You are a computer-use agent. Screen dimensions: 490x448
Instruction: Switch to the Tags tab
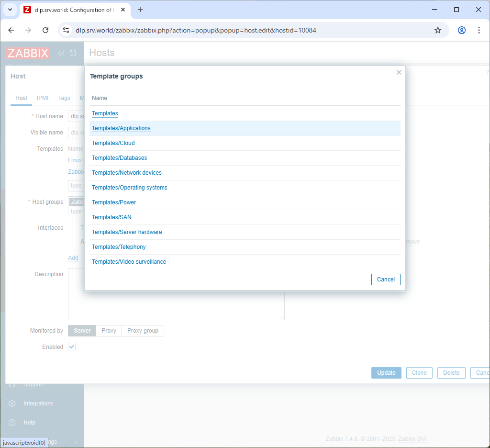pos(64,98)
